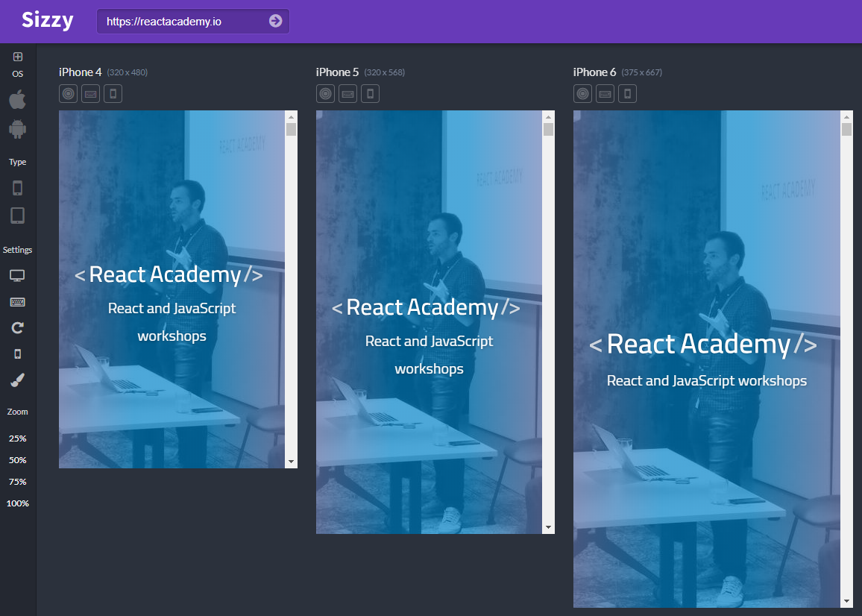
Task: Set zoom to 50%
Action: pyautogui.click(x=18, y=460)
